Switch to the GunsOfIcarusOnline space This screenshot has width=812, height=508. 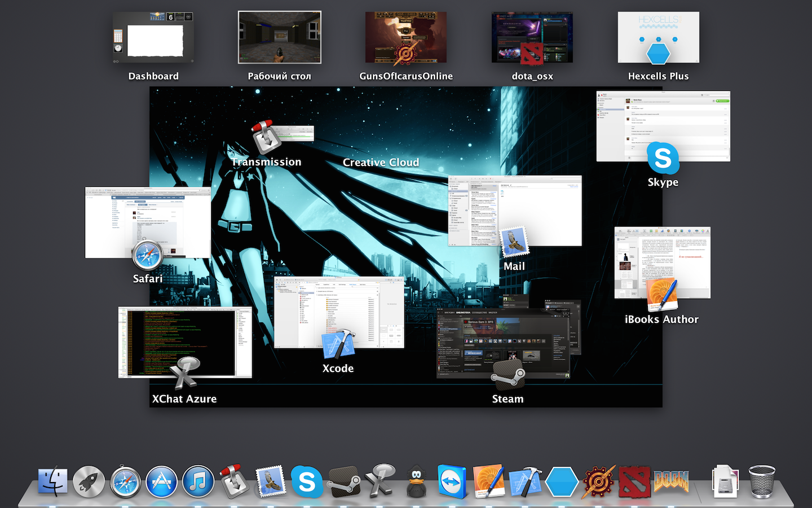click(406, 38)
